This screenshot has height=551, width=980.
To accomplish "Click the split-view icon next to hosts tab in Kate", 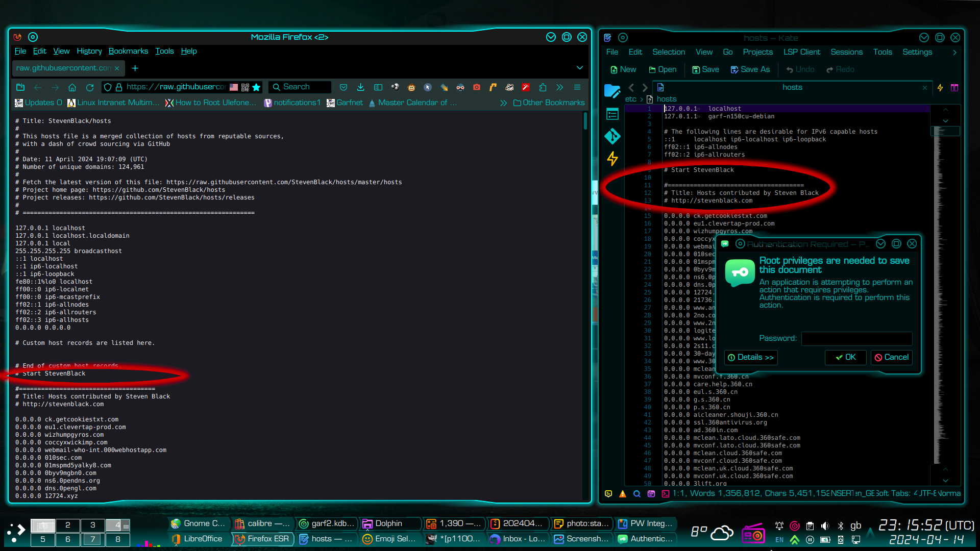I will click(x=954, y=88).
